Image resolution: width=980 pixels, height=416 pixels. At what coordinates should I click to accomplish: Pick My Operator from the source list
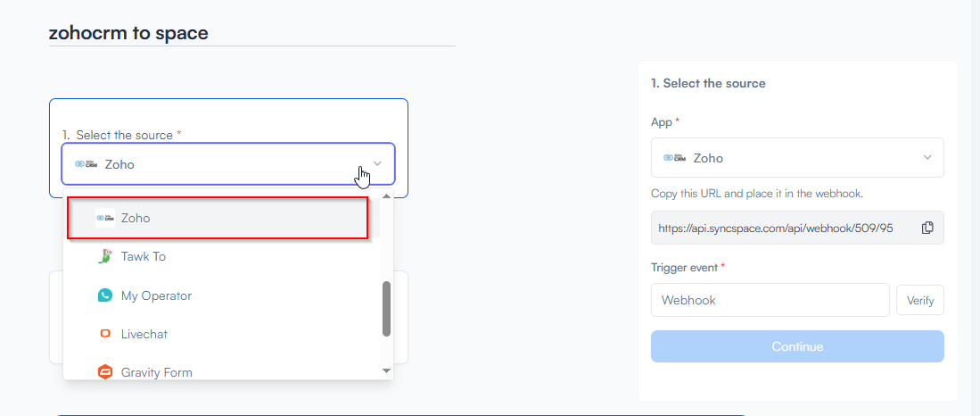156,295
